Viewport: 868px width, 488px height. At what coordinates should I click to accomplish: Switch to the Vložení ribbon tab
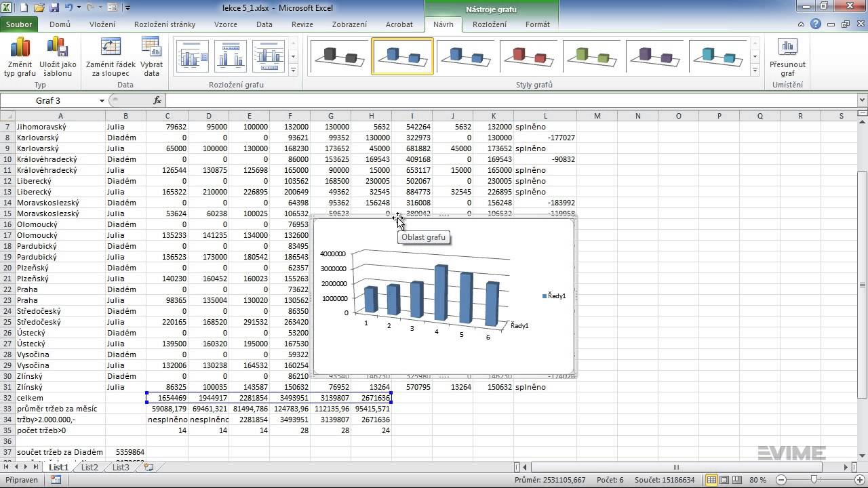102,24
